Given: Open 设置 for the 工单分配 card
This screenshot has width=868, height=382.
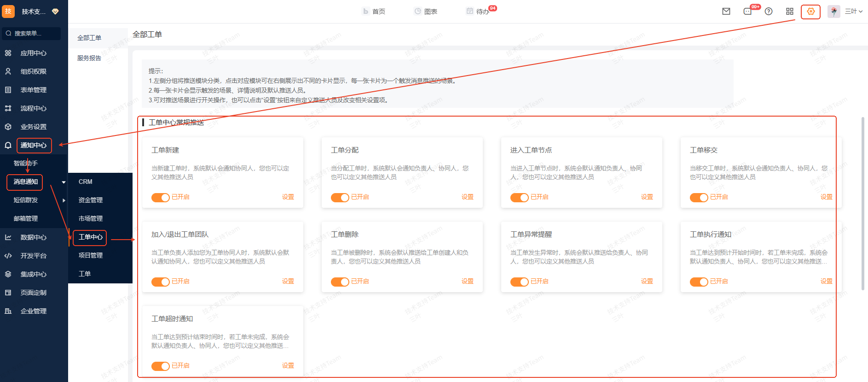Looking at the screenshot, I should [x=467, y=197].
